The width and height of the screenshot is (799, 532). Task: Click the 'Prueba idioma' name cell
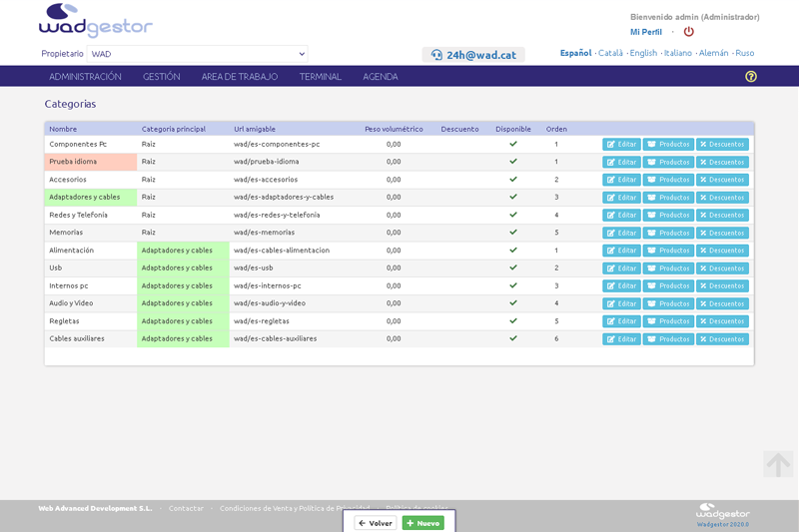[x=91, y=162]
